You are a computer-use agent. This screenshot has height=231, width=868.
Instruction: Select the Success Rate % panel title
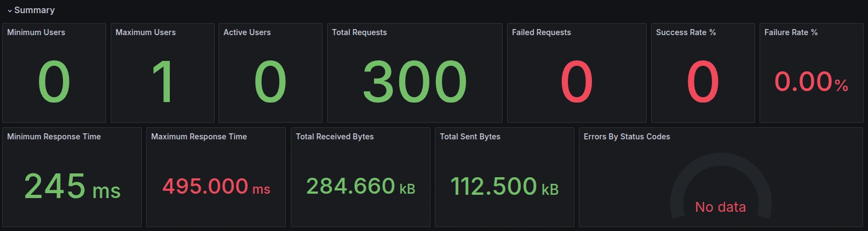click(686, 32)
